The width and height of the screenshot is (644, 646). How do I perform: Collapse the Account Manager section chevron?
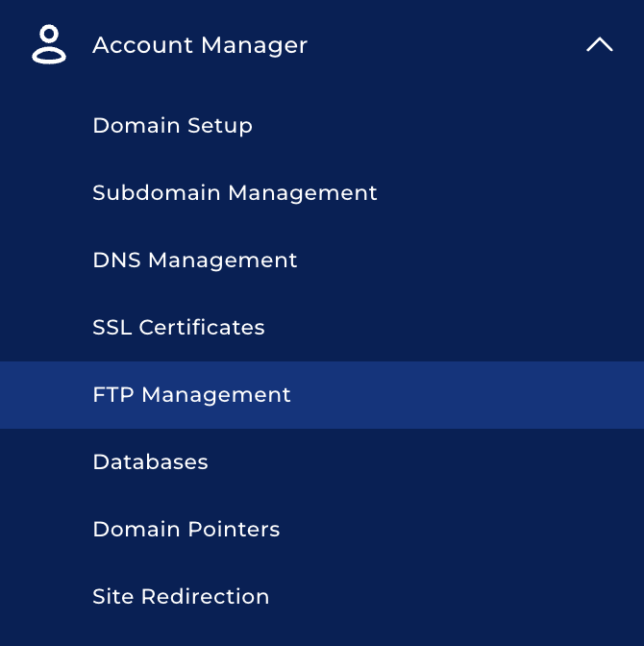point(599,45)
